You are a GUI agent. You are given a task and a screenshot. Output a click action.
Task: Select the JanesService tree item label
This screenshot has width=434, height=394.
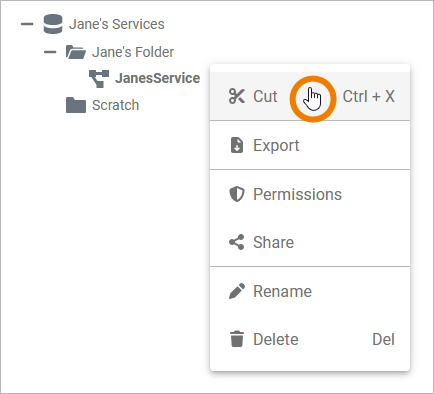coord(157,78)
